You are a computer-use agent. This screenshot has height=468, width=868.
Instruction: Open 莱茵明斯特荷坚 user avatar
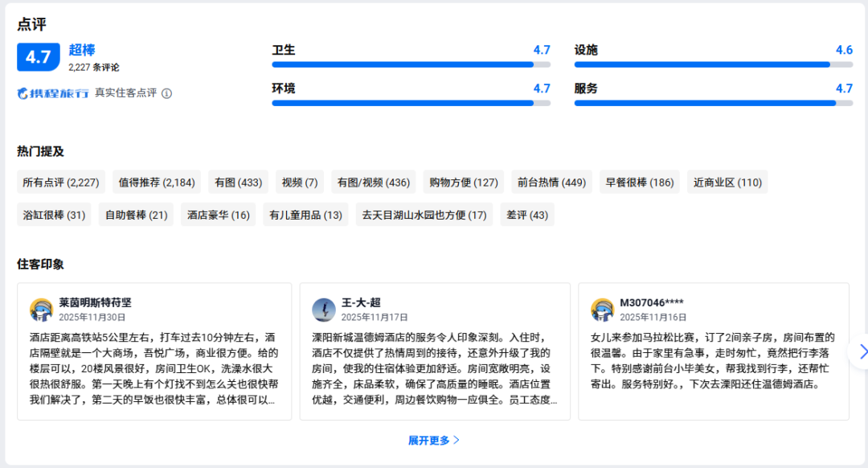coord(42,310)
